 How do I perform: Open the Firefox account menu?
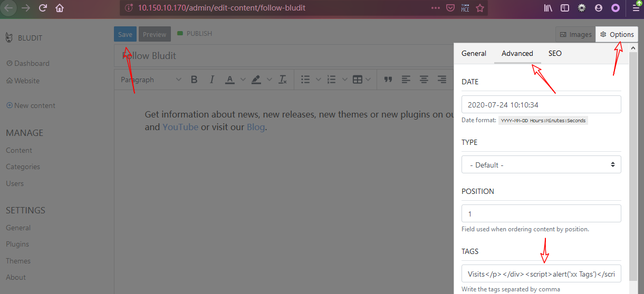(x=598, y=8)
